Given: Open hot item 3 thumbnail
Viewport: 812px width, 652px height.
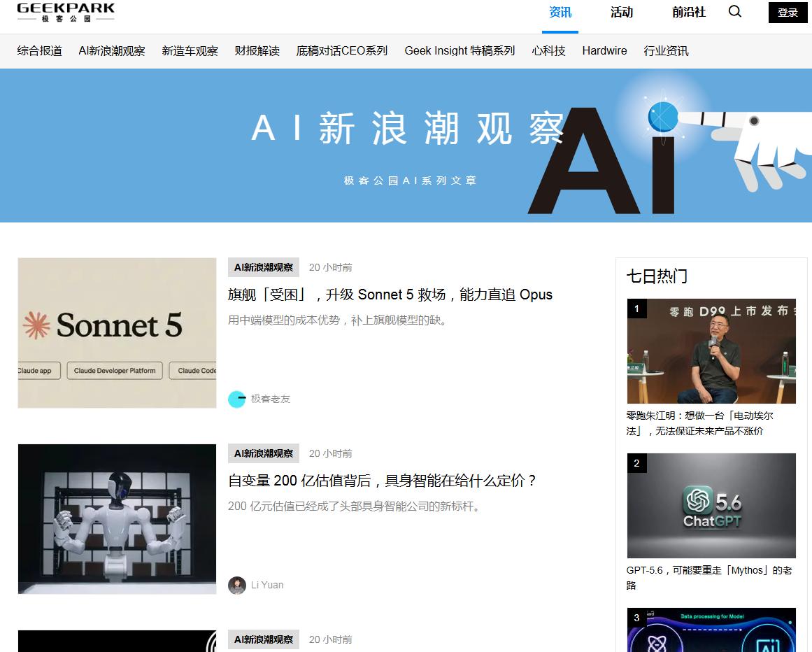Looking at the screenshot, I should pos(711,630).
